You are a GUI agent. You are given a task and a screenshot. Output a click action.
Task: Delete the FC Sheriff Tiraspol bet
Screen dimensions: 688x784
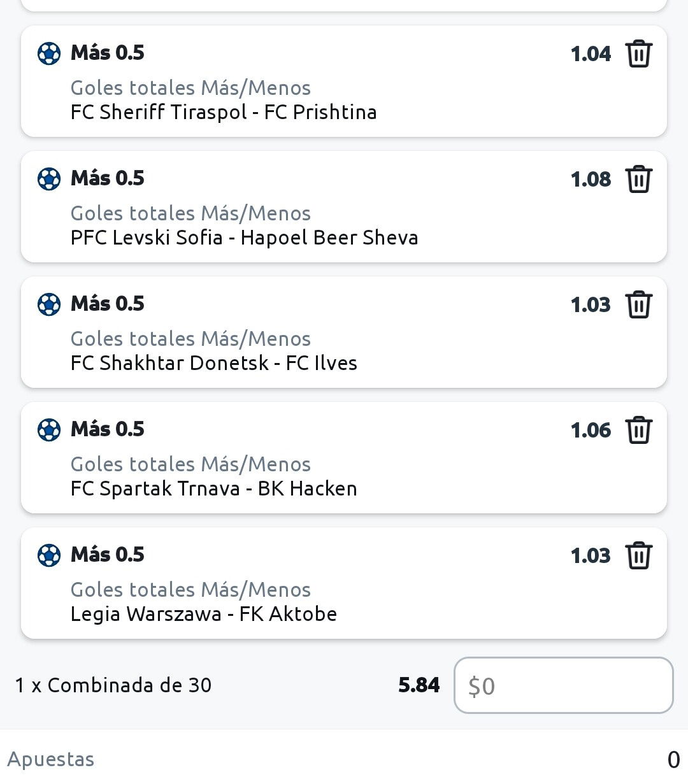638,53
